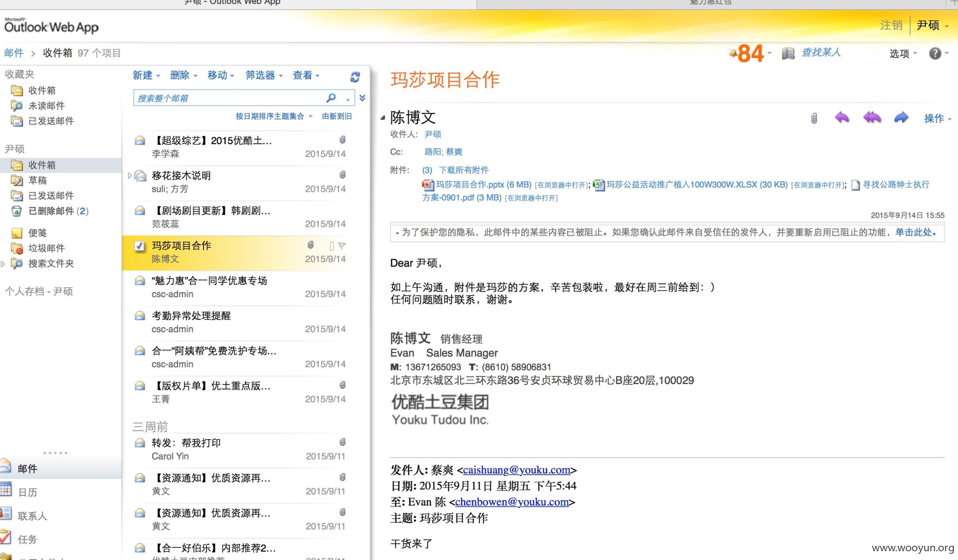
Task: Click recipient 尹硕 in 收件人 field
Action: click(x=433, y=134)
